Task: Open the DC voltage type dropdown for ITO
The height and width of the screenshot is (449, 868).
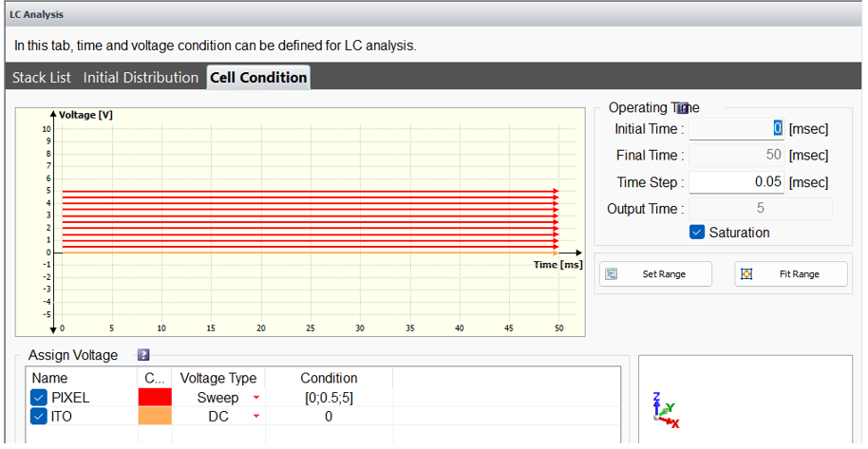Action: click(x=255, y=417)
